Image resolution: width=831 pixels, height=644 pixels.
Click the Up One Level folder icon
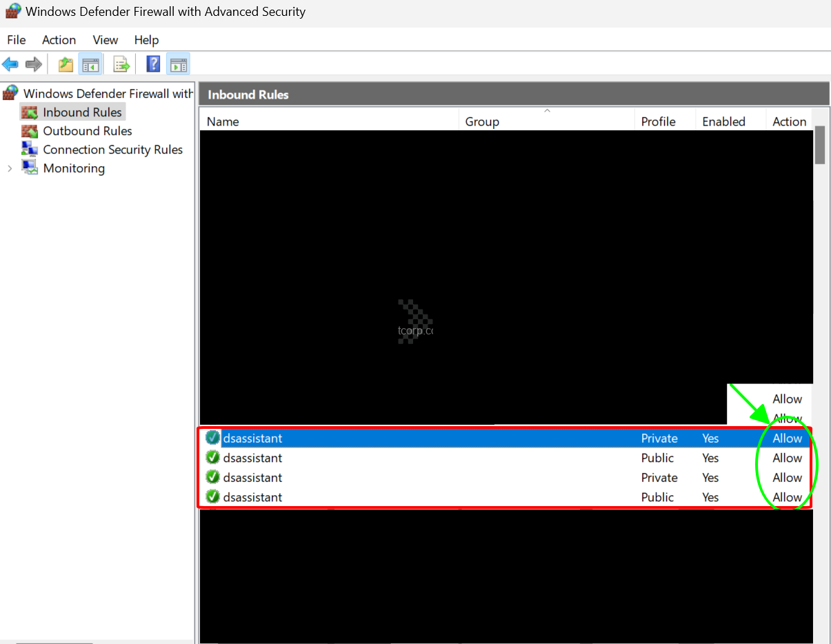tap(66, 65)
